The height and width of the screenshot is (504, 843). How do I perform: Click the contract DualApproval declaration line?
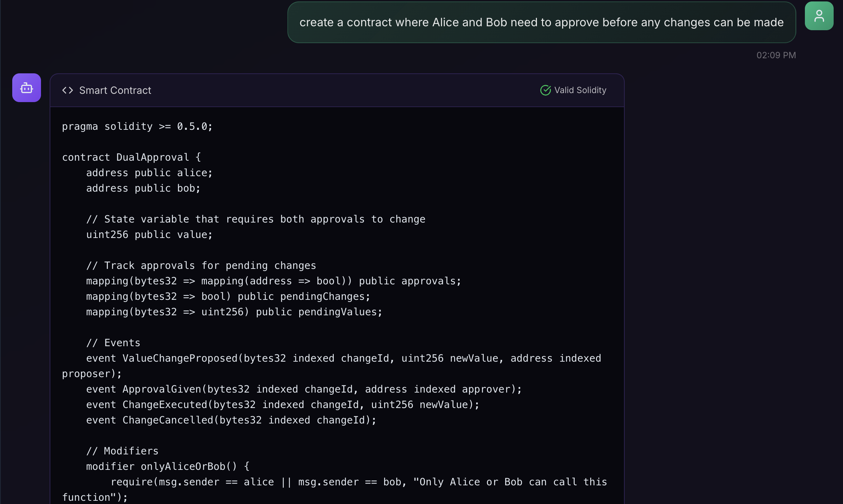click(x=132, y=157)
